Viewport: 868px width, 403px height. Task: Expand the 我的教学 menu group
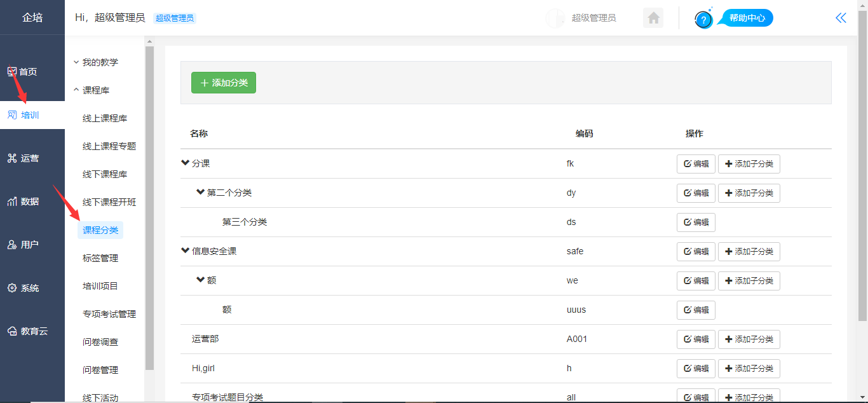95,62
